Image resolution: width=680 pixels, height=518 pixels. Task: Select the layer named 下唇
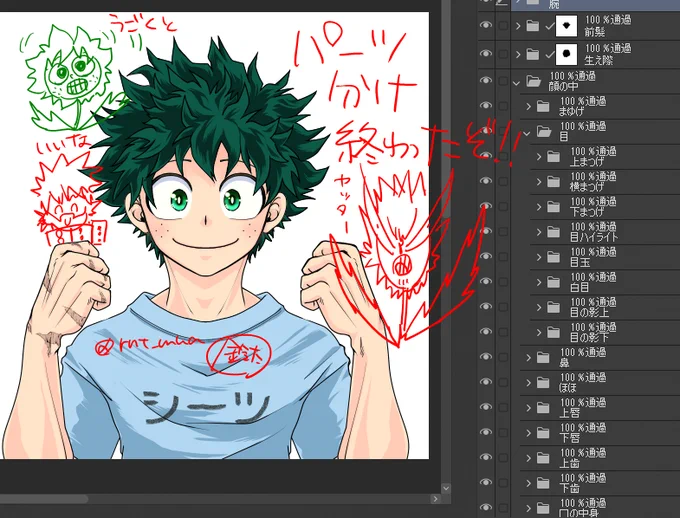pos(569,438)
